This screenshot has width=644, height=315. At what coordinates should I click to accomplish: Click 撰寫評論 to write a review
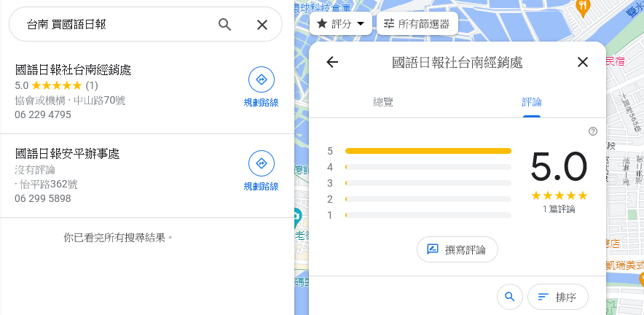(x=458, y=249)
